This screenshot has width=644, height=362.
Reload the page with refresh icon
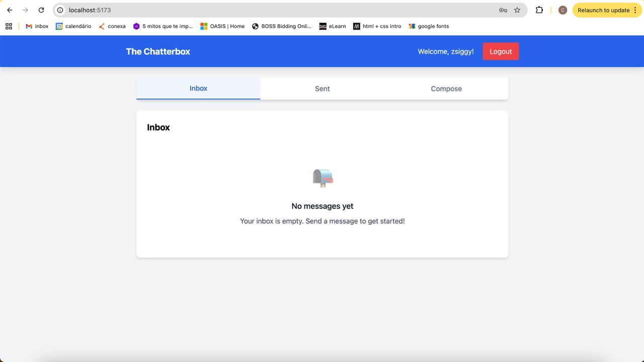point(41,10)
